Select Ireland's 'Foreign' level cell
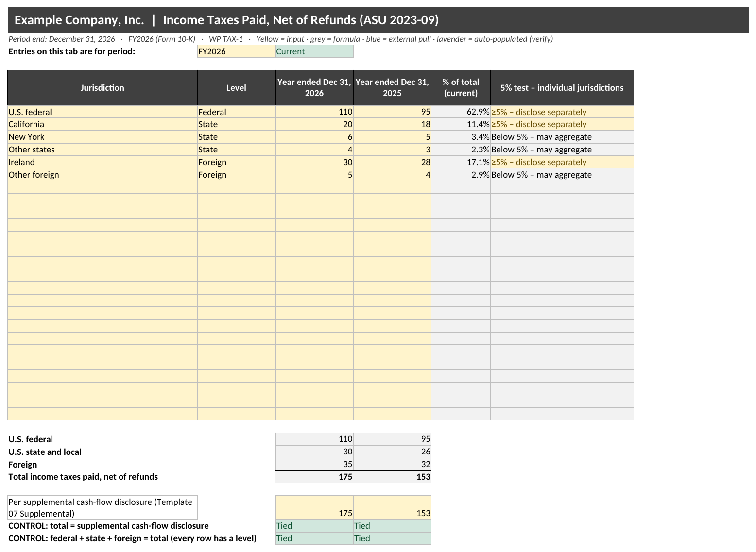 point(236,162)
